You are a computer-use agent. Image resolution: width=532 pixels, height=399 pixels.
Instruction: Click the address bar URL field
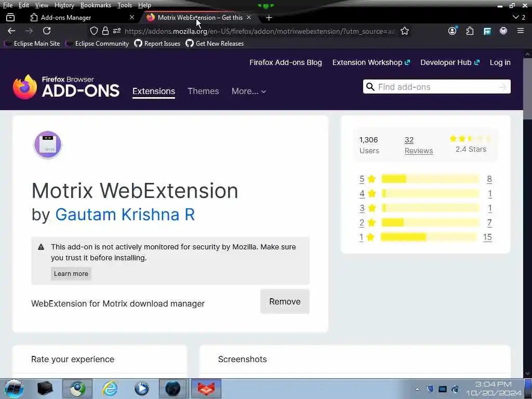[x=260, y=31]
